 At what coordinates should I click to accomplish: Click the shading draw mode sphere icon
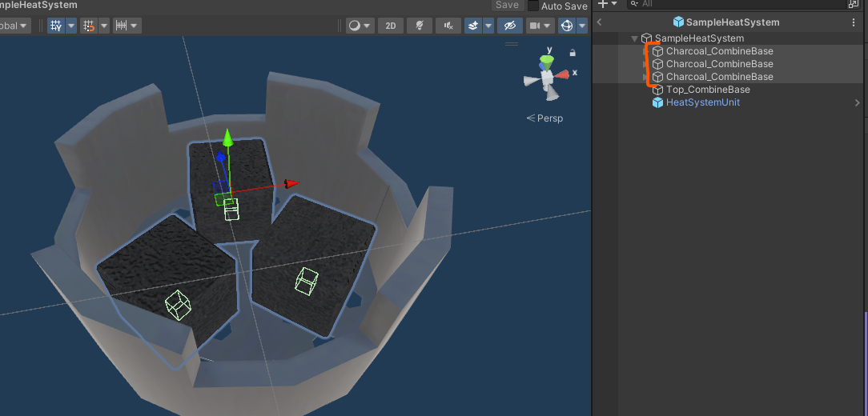pyautogui.click(x=354, y=26)
